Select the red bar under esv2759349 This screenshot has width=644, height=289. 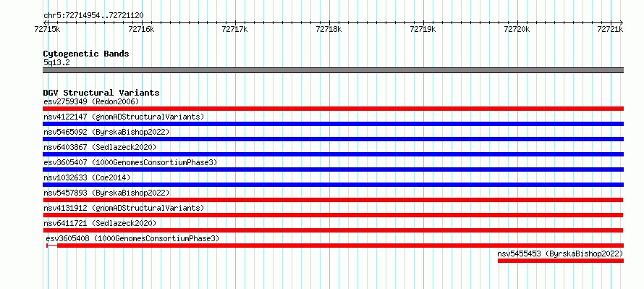pos(333,109)
